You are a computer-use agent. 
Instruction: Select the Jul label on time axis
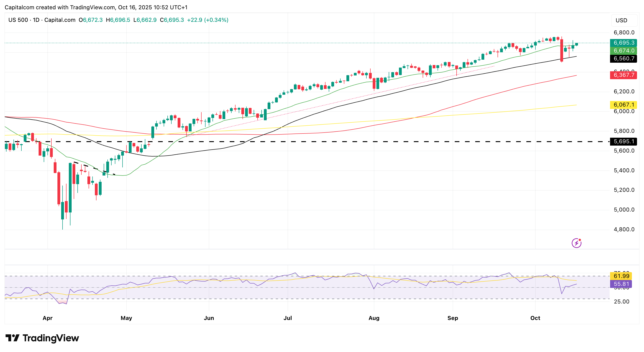[288, 318]
